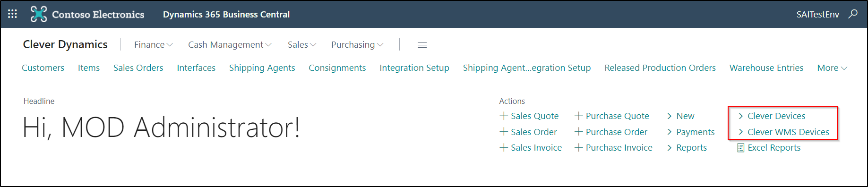868x187 pixels.
Task: Expand the Cash Management menu
Action: pyautogui.click(x=230, y=45)
